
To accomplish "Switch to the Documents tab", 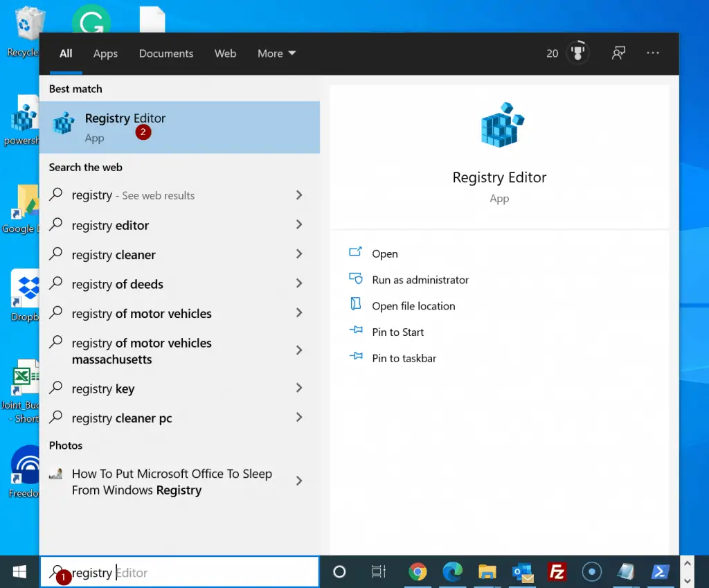I will tap(166, 53).
